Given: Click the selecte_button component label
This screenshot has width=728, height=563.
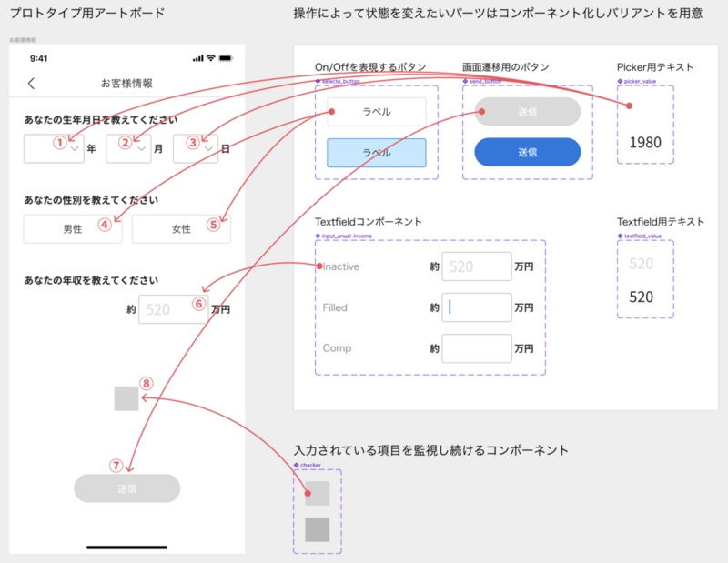Looking at the screenshot, I should pos(338,81).
